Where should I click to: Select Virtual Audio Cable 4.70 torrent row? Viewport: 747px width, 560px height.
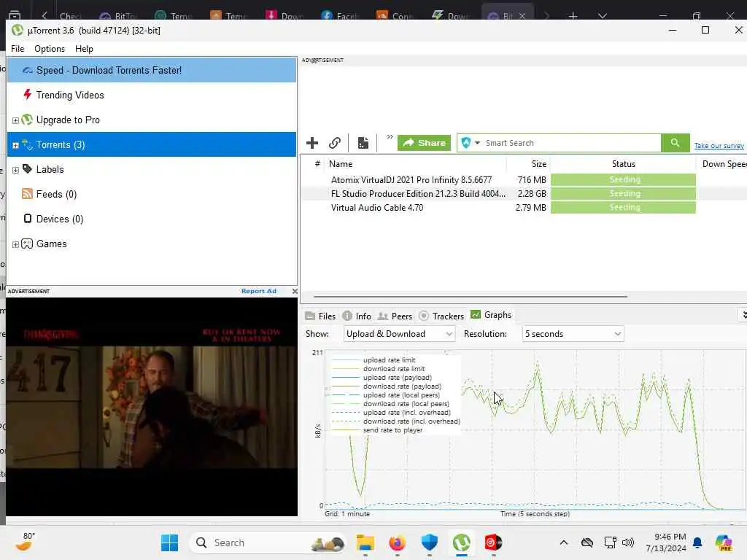click(523, 207)
